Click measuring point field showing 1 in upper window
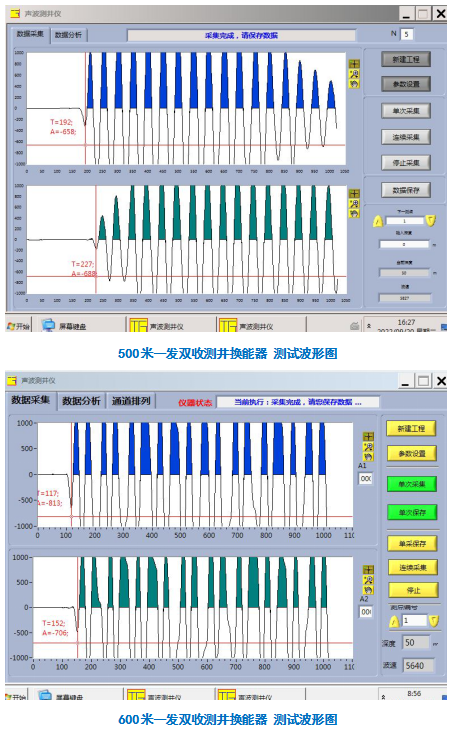This screenshot has height=732, width=451. tap(404, 221)
